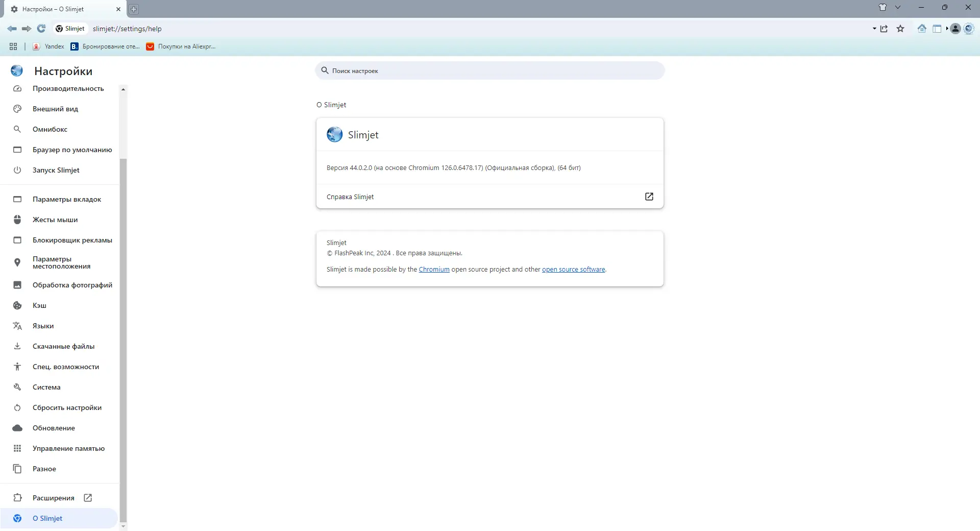The image size is (980, 531).
Task: Open the Slimjet main menu gear globe
Action: pos(969,29)
